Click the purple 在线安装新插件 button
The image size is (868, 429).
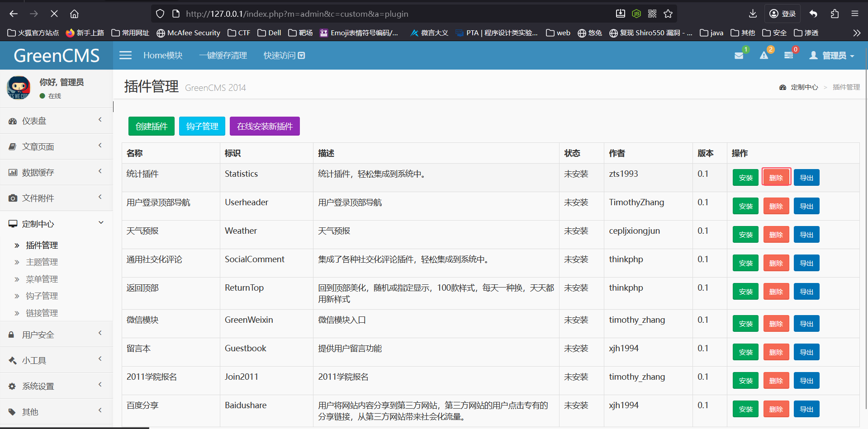click(x=265, y=126)
